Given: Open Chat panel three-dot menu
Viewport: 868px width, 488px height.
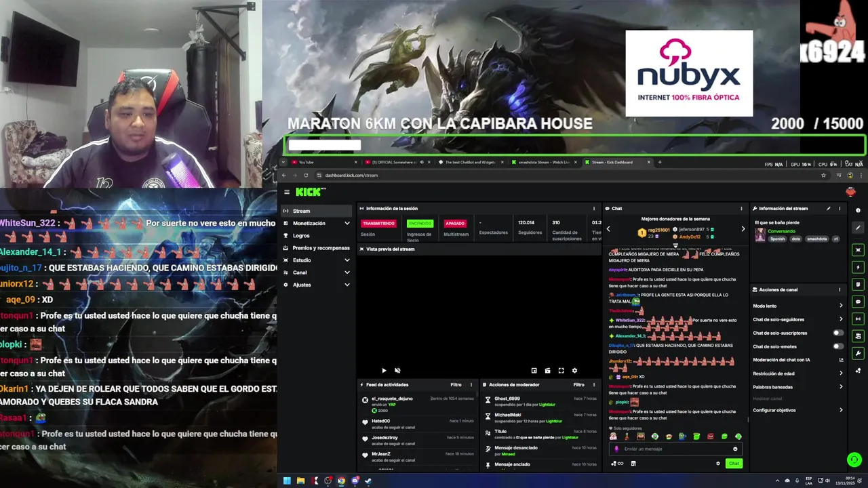Looking at the screenshot, I should click(x=741, y=209).
